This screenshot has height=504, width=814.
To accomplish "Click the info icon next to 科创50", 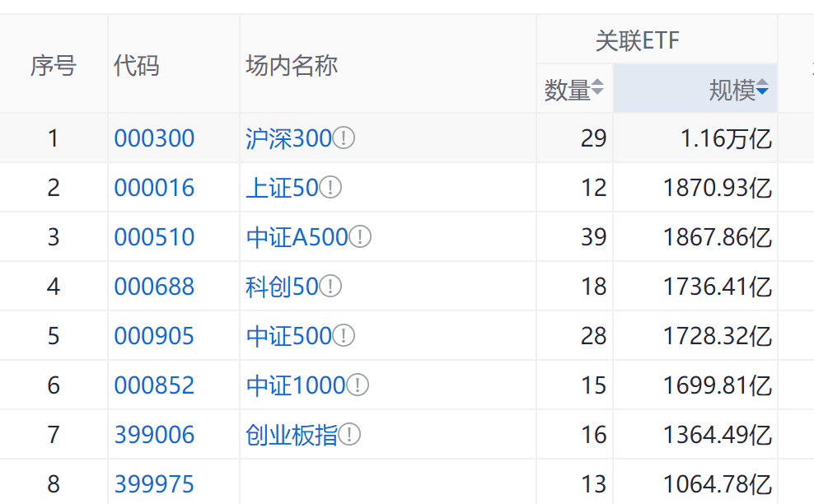I will [x=330, y=286].
